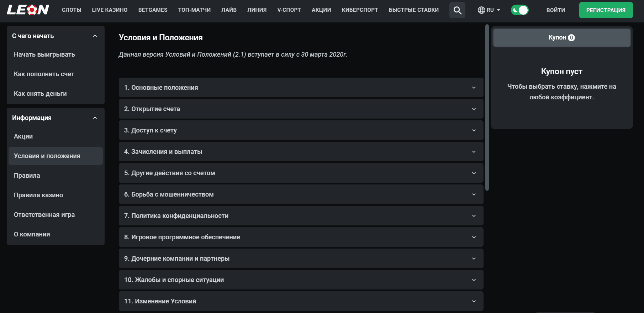Expand '3. Доступ к счету' section
Screen dimensions: 644x313
[301, 130]
